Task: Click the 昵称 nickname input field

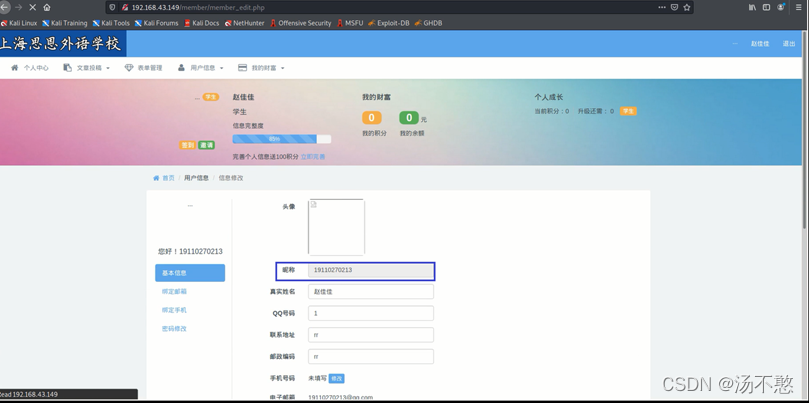Action: (x=370, y=270)
